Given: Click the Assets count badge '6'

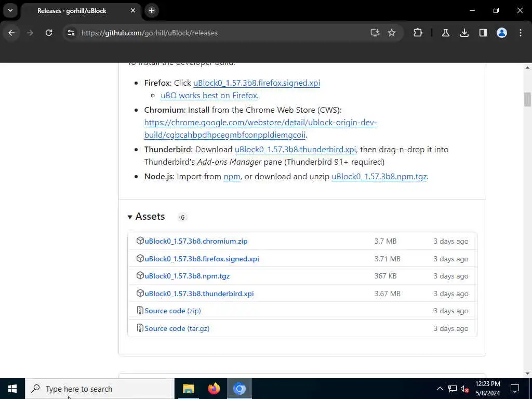Looking at the screenshot, I should pyautogui.click(x=182, y=218).
